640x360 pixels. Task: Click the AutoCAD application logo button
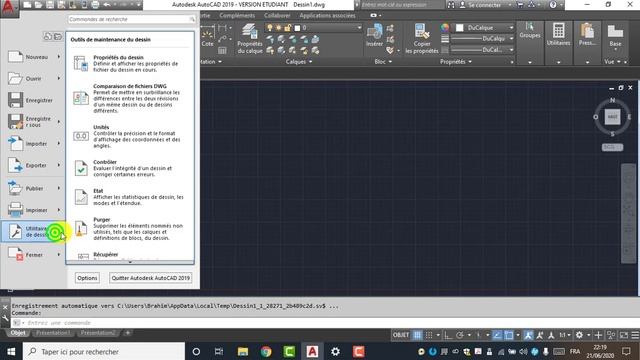[x=9, y=8]
